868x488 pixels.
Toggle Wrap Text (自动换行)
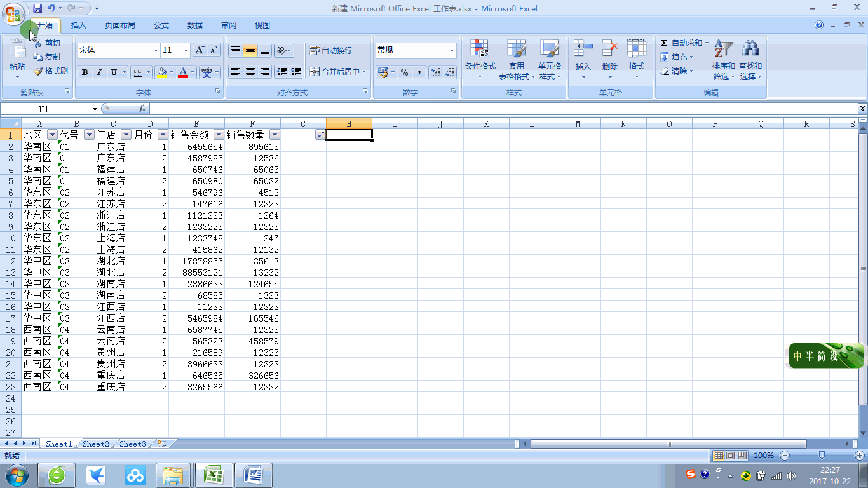pyautogui.click(x=330, y=51)
